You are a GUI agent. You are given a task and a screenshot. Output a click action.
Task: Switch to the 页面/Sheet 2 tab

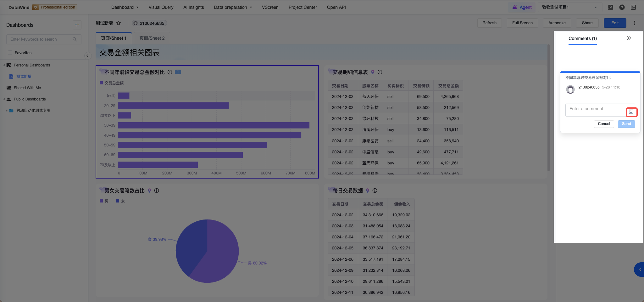pos(152,38)
